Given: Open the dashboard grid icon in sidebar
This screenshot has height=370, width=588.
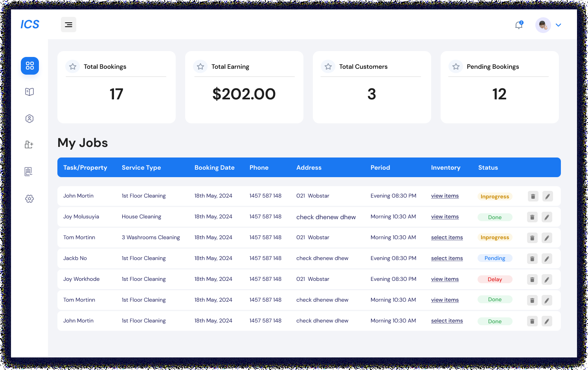Looking at the screenshot, I should point(30,66).
